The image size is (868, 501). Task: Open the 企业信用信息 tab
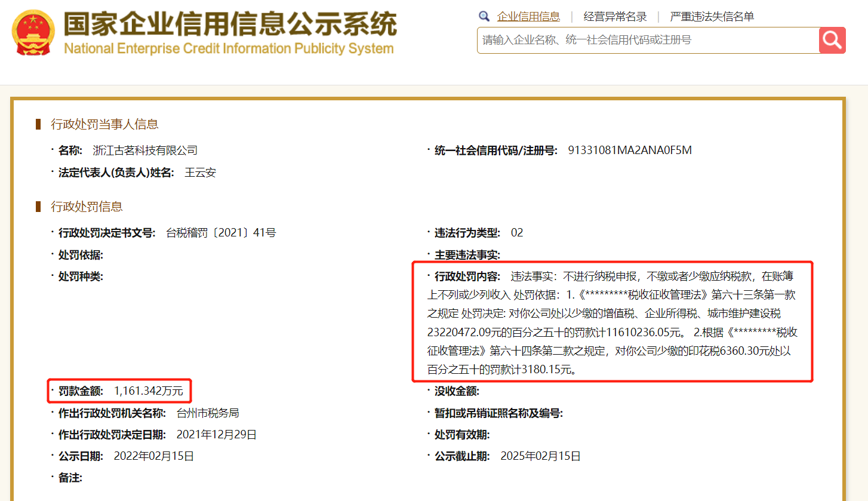click(528, 17)
